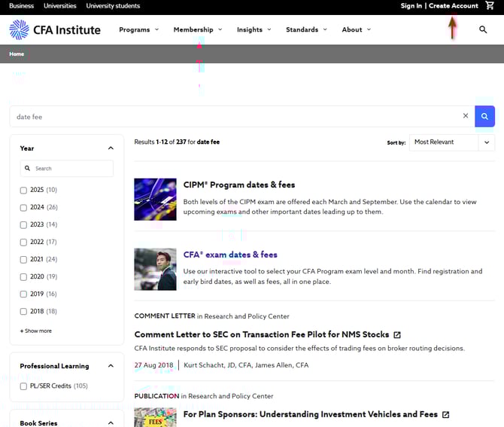Click 'COMMENT LETTER' category label
The height and width of the screenshot is (427, 504).
click(165, 316)
